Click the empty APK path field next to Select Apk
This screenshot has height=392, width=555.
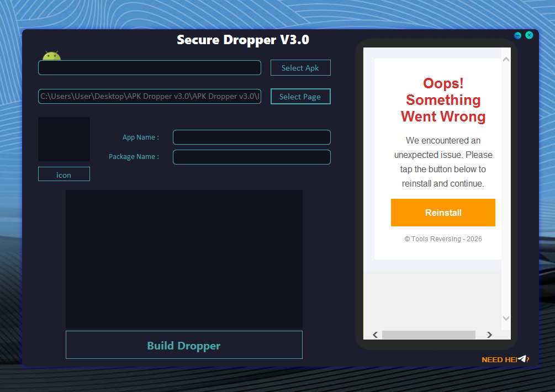point(149,67)
